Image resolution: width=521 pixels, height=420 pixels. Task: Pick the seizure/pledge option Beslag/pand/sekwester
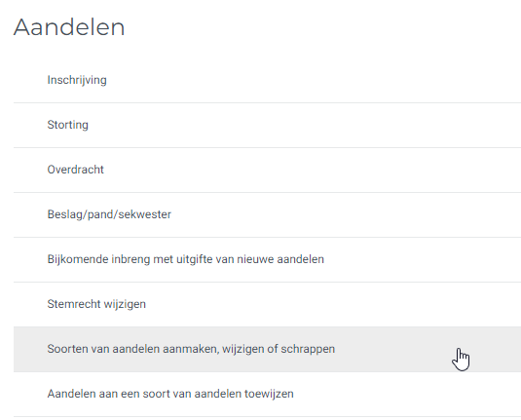pyautogui.click(x=267, y=214)
